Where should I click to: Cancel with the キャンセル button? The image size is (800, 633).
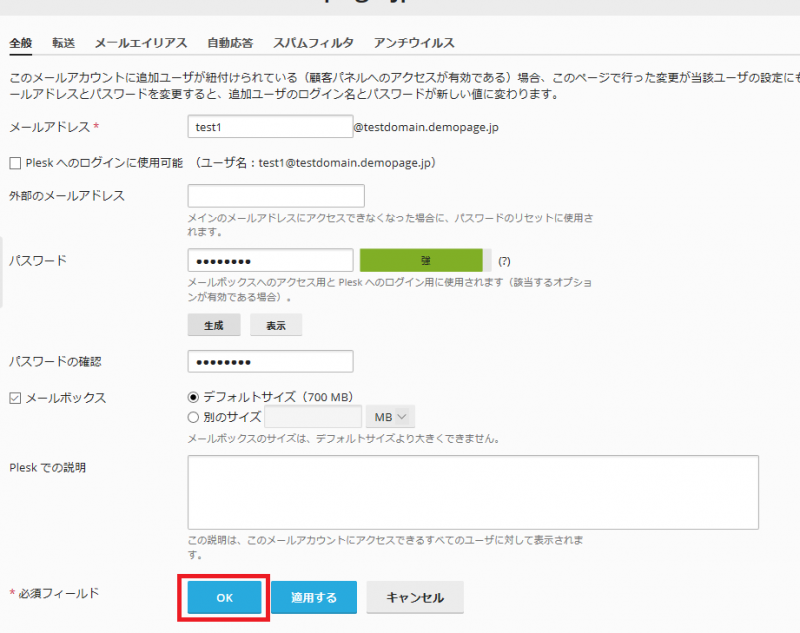tap(414, 598)
